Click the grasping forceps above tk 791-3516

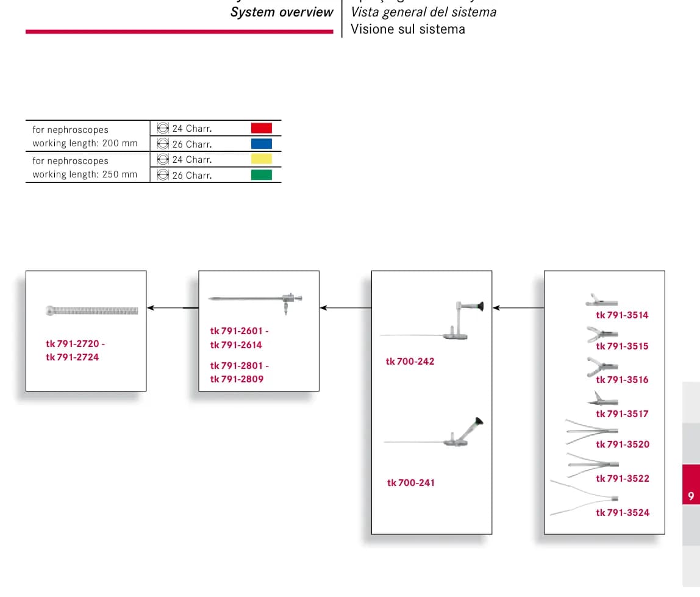point(602,367)
